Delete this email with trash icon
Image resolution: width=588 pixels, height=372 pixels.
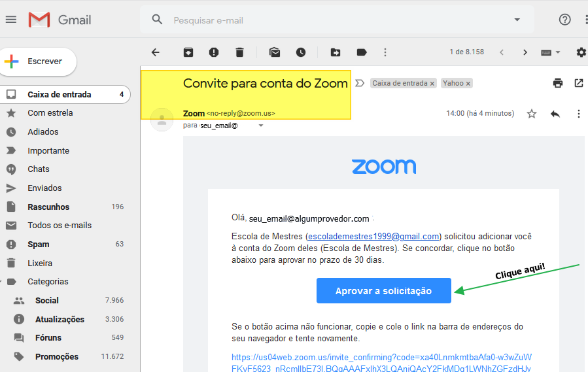tap(239, 52)
